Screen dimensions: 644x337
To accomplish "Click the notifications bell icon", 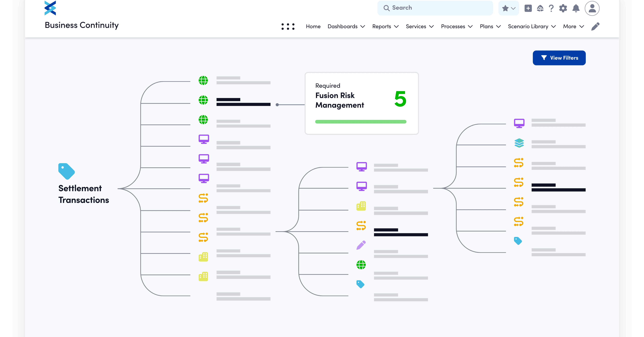I will point(576,8).
